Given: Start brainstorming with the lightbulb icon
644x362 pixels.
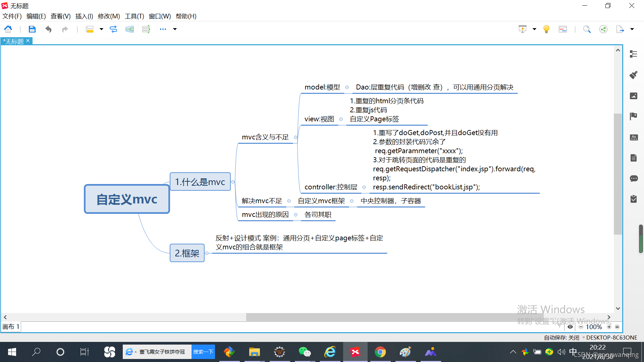Looking at the screenshot, I should 546,29.
